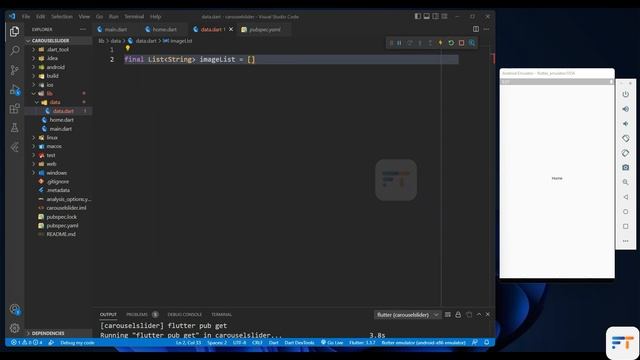Switch to the TERMINAL panel tab

[221, 315]
